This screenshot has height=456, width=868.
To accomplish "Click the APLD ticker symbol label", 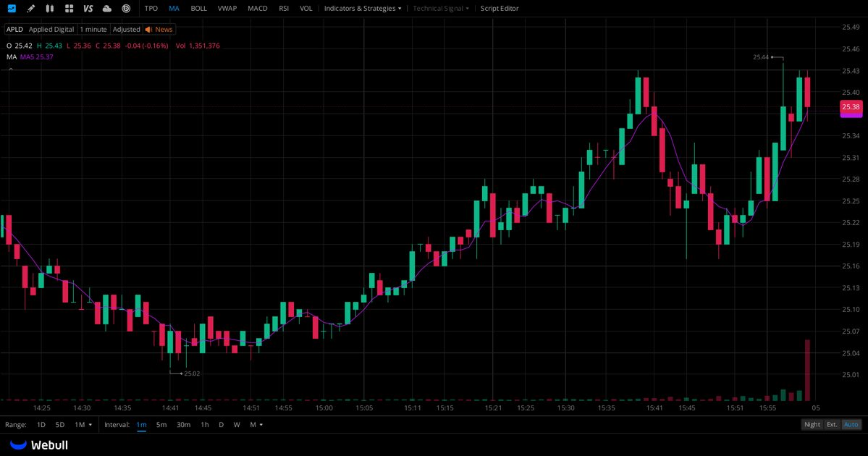I will click(x=15, y=30).
